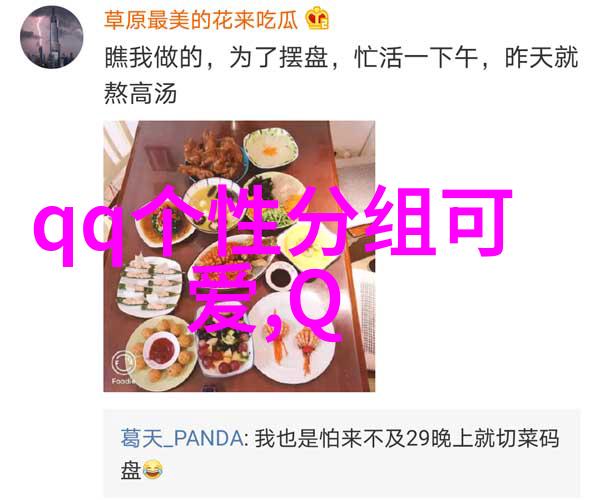Viewport: 600px width, 500px height.
Task: Tap the laughing-crying emoji in reply
Action: [x=153, y=470]
